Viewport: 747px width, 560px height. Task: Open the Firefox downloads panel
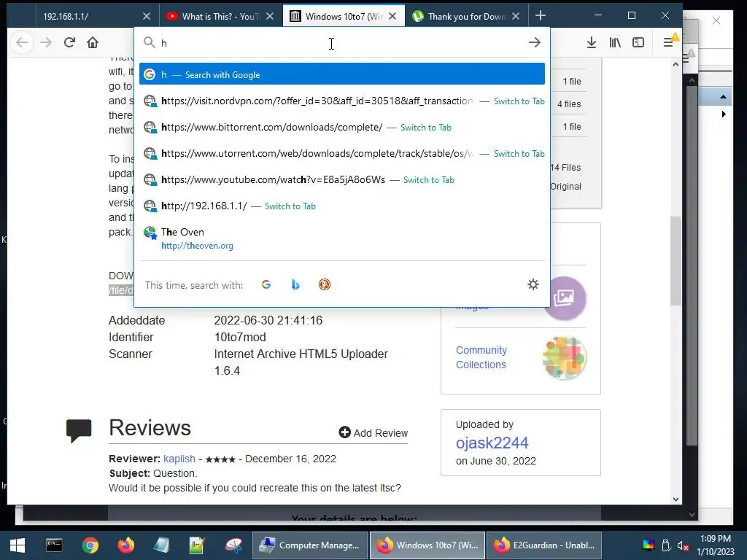[591, 42]
